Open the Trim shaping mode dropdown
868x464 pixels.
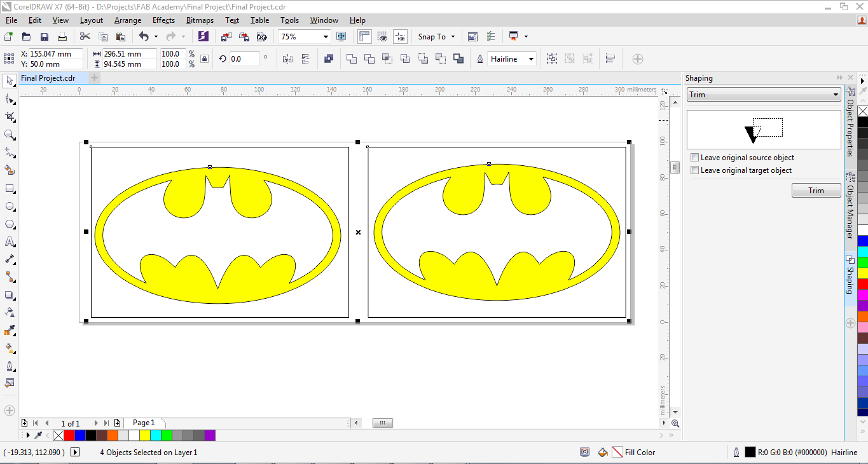coord(836,95)
